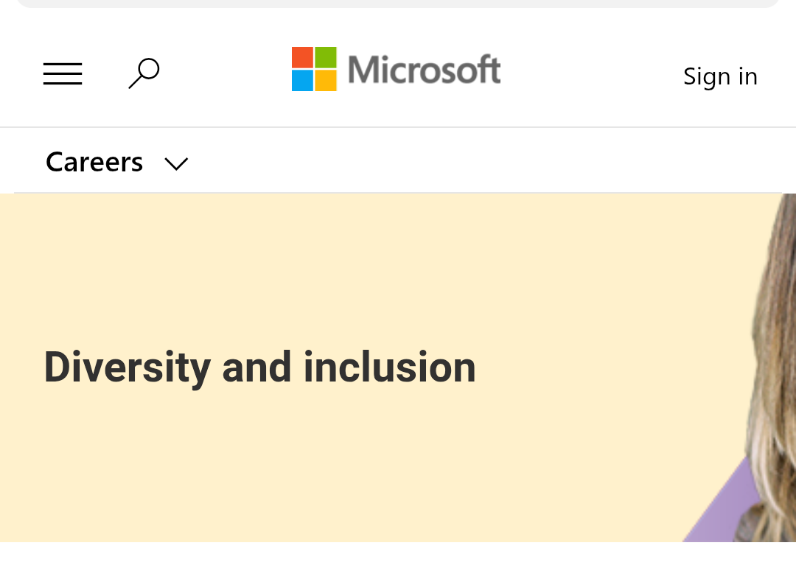Screen dimensions: 796x581
Task: Open the hamburger navigation menu
Action: click(x=63, y=74)
